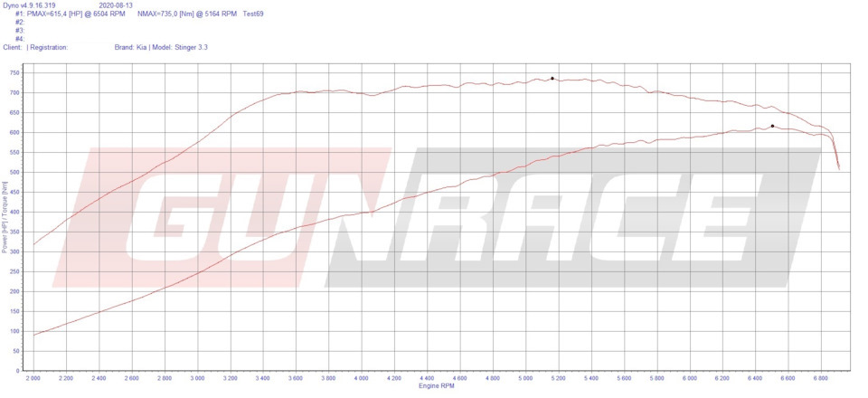
Task: Click the '6 400' RPM tick label
Action: coord(755,377)
